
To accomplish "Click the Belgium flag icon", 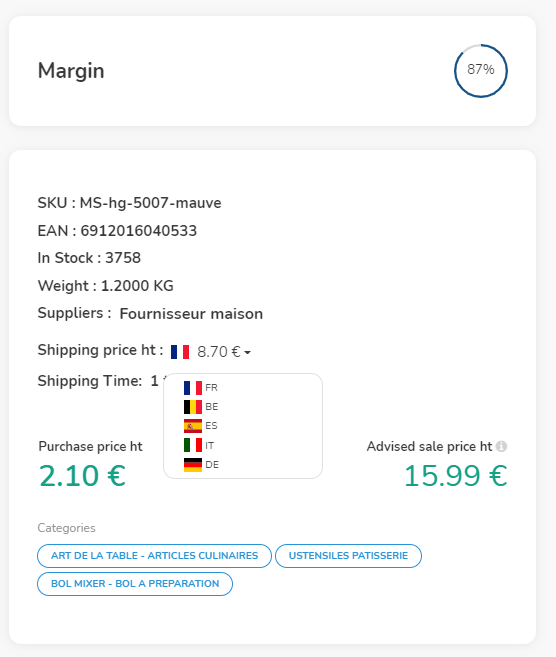I will (193, 407).
